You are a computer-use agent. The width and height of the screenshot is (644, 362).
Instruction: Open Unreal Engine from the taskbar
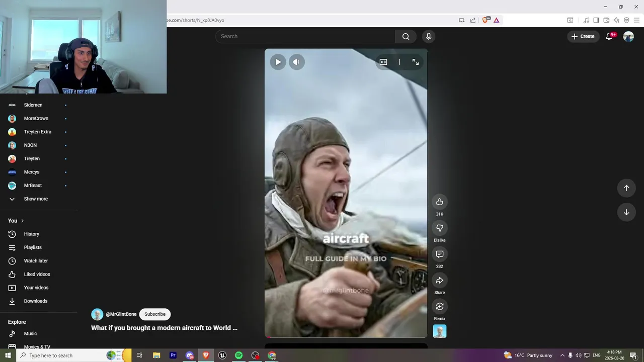[222, 355]
